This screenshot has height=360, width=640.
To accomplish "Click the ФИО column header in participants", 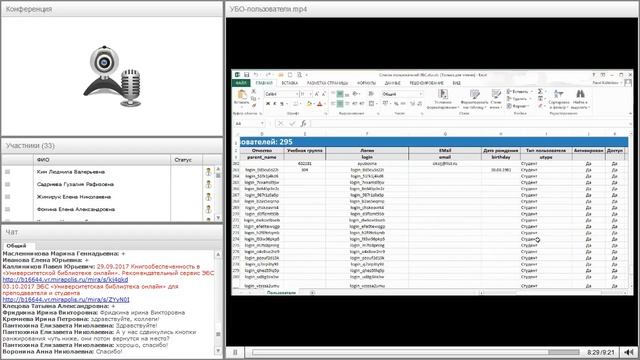I will point(102,160).
